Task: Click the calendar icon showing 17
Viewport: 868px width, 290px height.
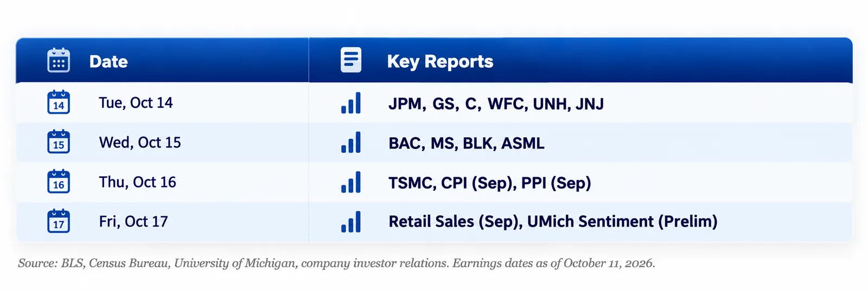Action: click(x=59, y=221)
